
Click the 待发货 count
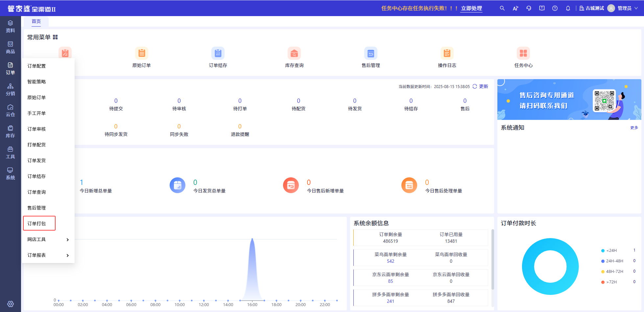point(355,100)
